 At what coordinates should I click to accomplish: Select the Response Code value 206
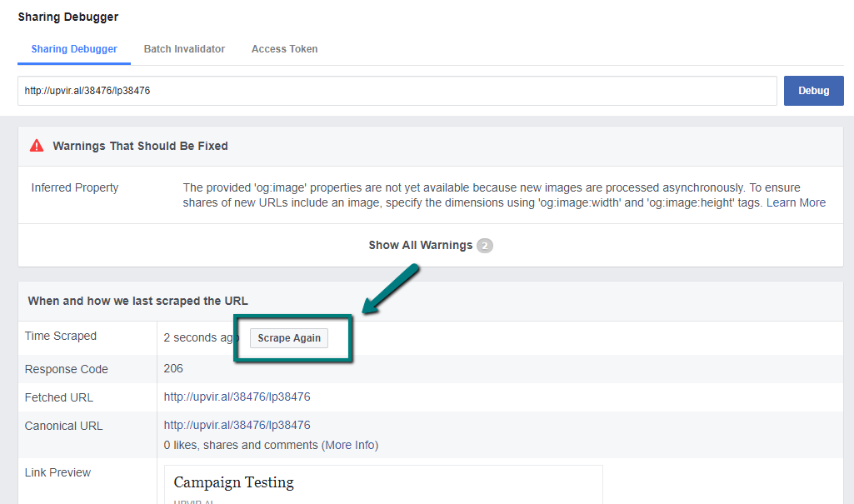click(x=173, y=368)
